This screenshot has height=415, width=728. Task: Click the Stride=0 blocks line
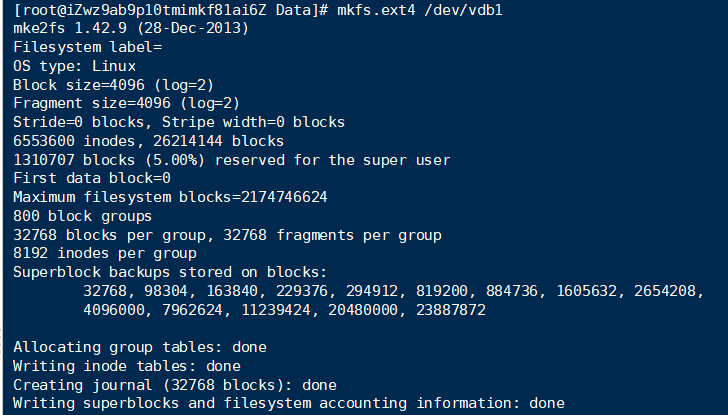point(179,122)
